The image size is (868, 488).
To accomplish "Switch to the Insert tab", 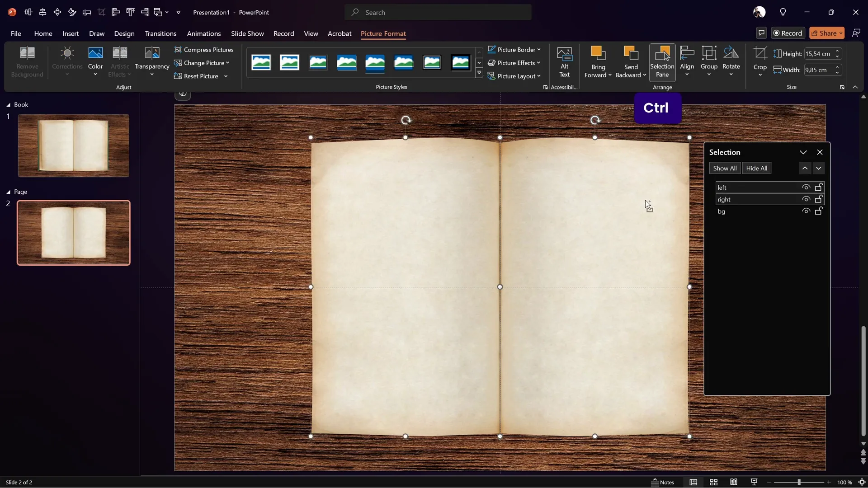I will [x=71, y=33].
